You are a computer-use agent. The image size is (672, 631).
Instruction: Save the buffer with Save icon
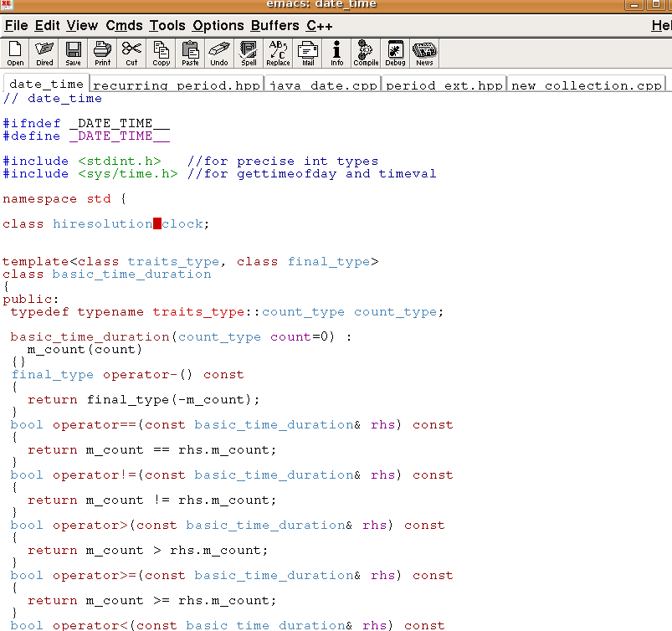[74, 53]
